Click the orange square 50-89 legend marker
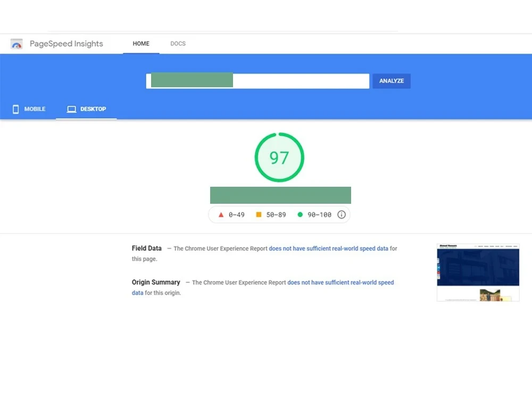This screenshot has width=532, height=399. tap(259, 214)
